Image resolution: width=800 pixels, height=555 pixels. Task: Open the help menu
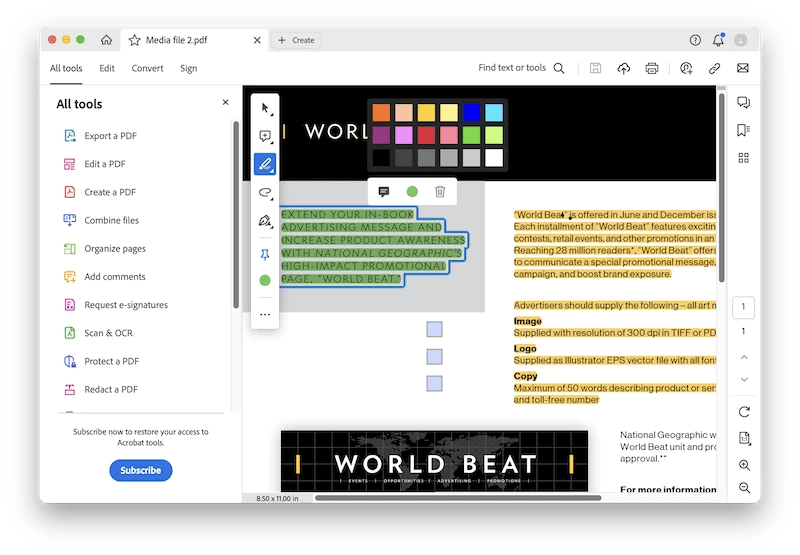click(x=695, y=40)
